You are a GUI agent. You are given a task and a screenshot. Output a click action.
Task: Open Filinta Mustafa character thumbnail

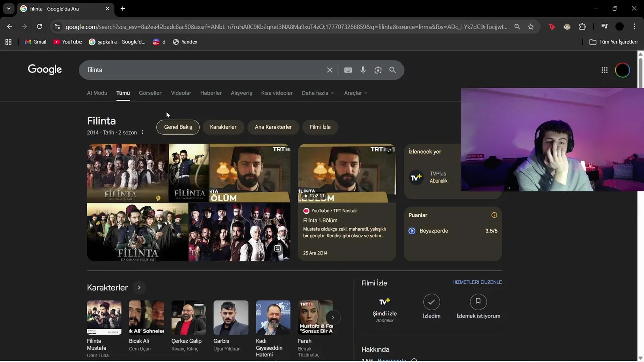(x=104, y=318)
